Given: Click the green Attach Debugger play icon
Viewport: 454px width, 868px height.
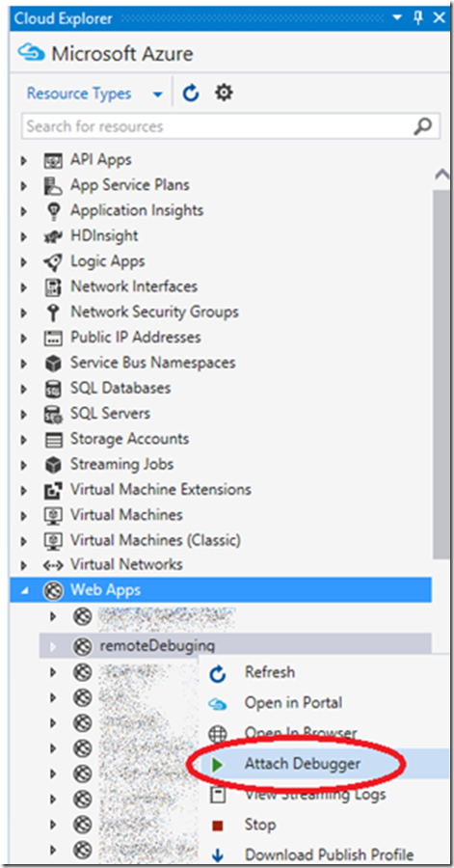Looking at the screenshot, I should coord(218,765).
